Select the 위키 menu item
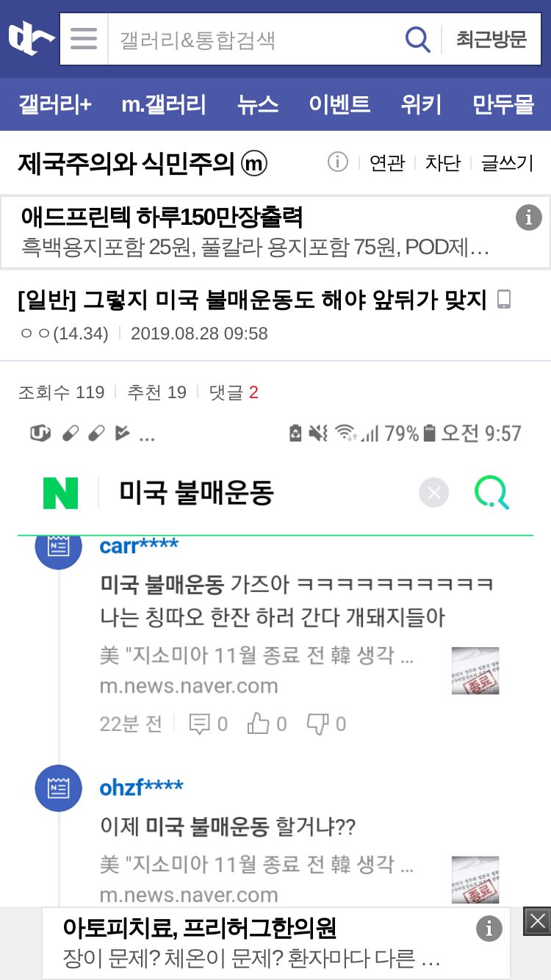551x980 pixels. pyautogui.click(x=421, y=104)
